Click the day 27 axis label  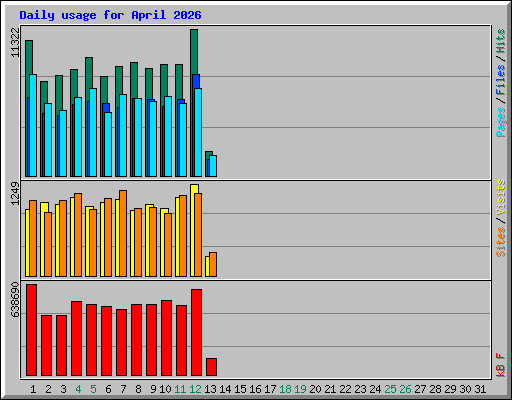coord(420,389)
